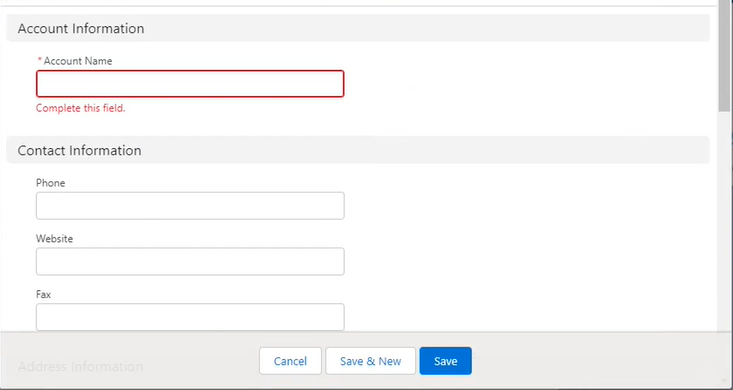Click the Account Name label
The height and width of the screenshot is (390, 733).
(78, 61)
